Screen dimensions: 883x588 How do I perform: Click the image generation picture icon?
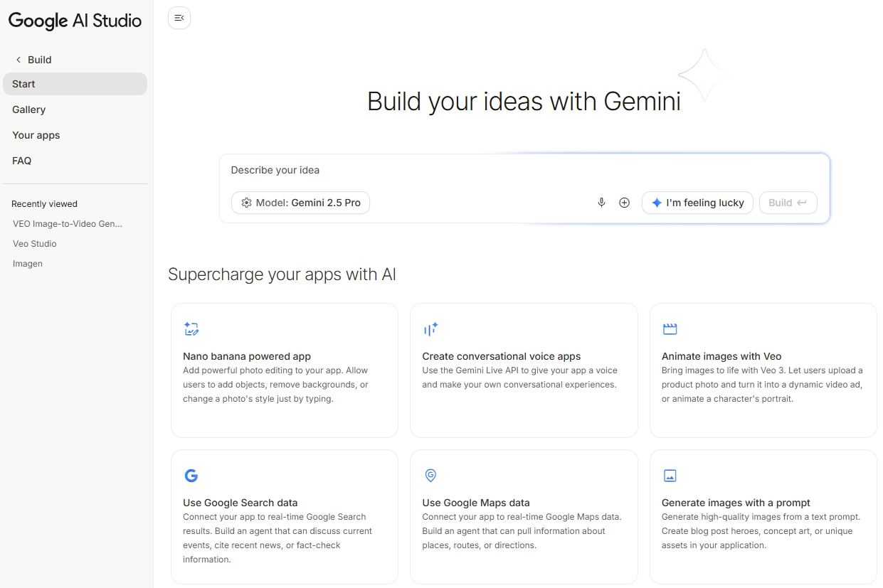(x=670, y=476)
